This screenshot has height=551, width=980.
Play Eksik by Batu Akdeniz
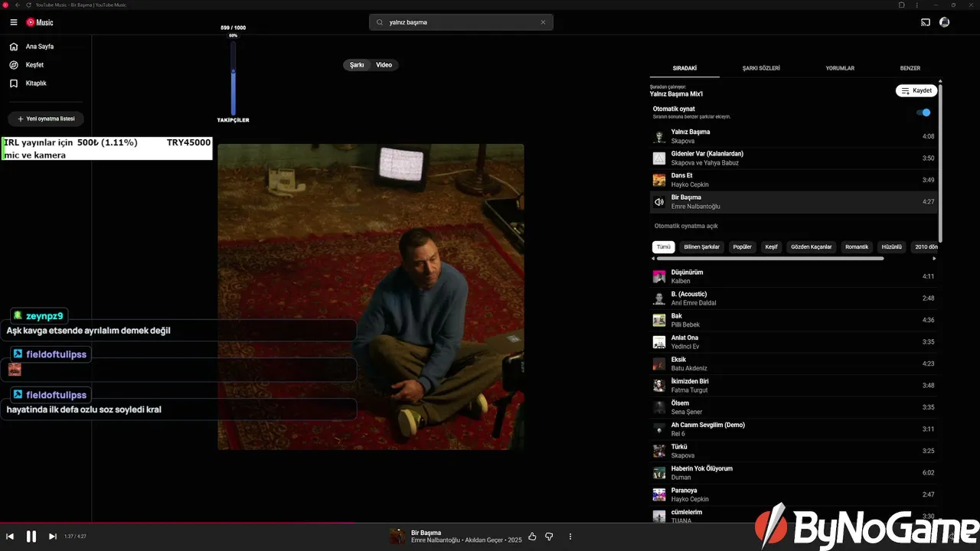tap(793, 364)
